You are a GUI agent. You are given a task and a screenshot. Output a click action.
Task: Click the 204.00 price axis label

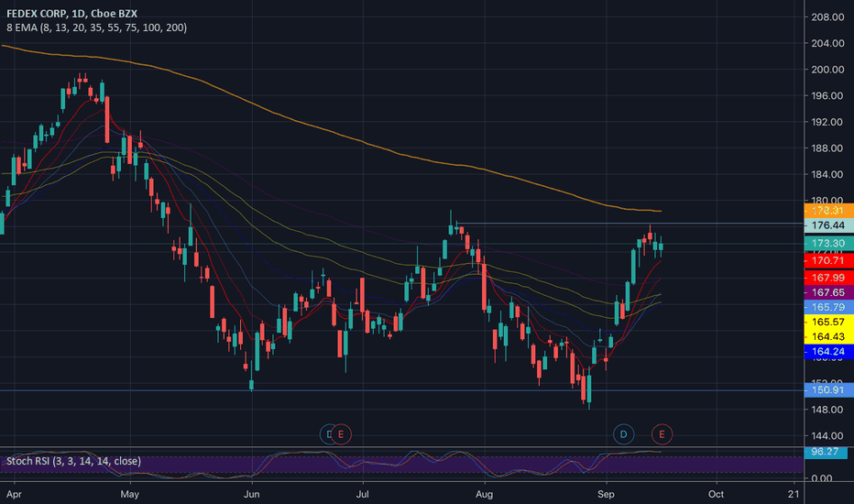pos(827,43)
